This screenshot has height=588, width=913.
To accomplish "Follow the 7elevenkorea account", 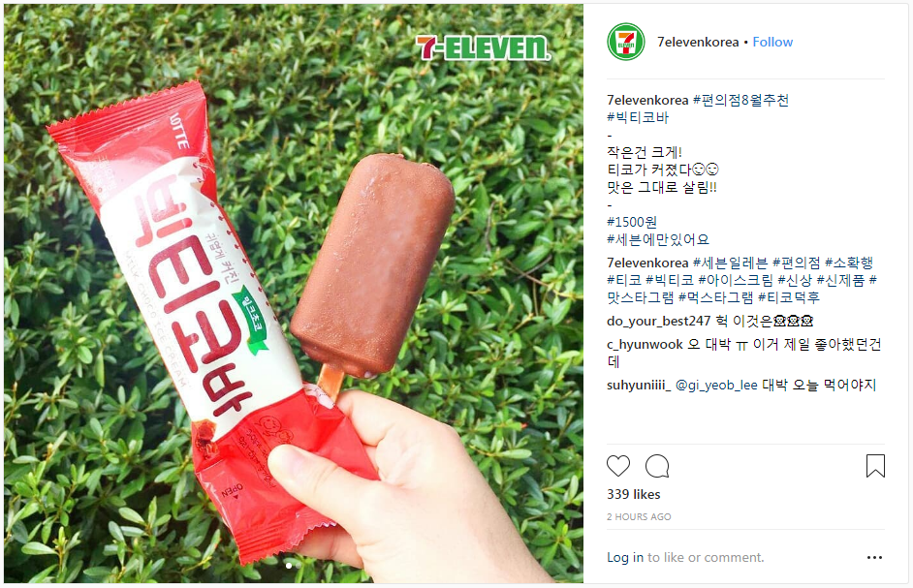I will coord(772,42).
